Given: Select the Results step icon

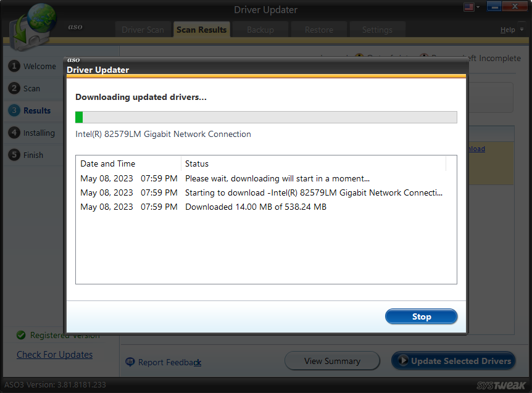Looking at the screenshot, I should (x=14, y=110).
